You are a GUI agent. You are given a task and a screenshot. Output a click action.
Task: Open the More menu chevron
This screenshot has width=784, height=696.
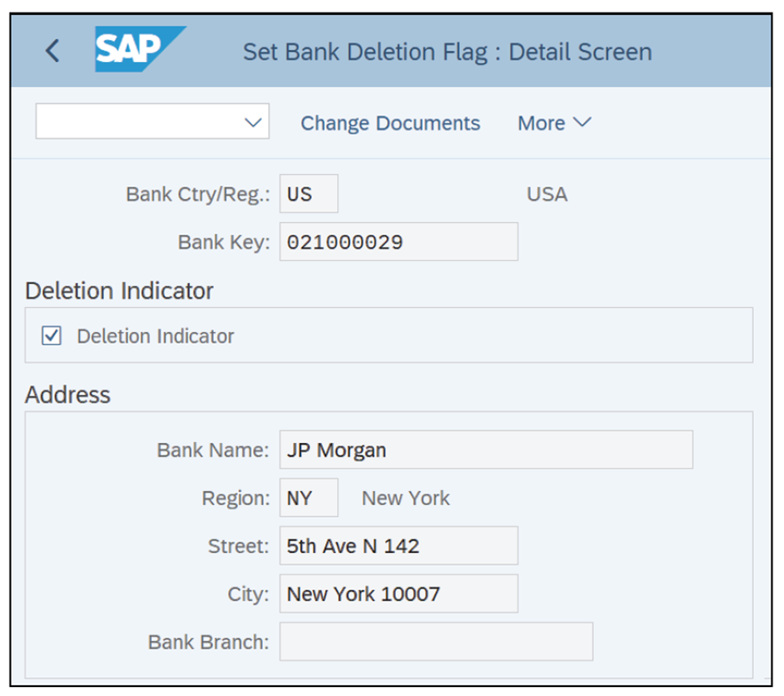click(x=582, y=123)
